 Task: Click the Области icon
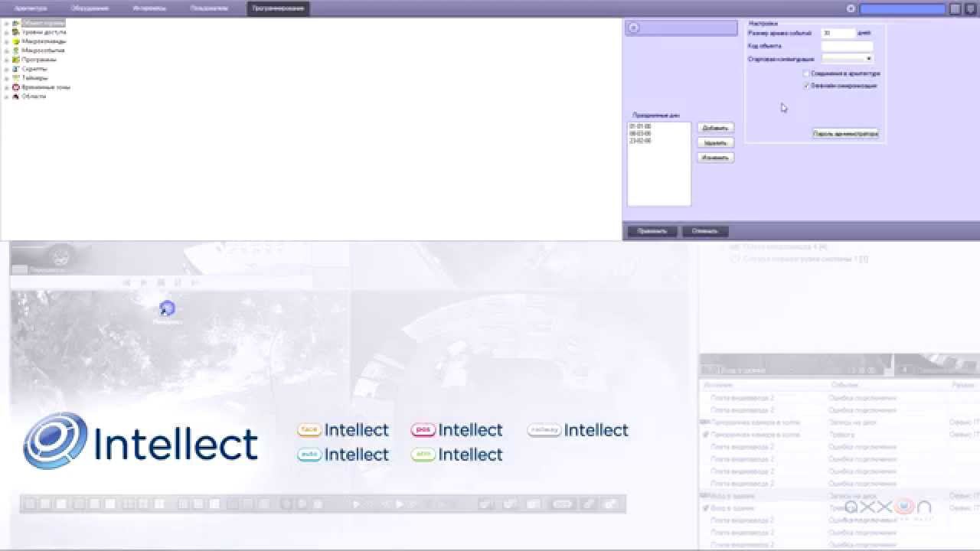pyautogui.click(x=15, y=96)
